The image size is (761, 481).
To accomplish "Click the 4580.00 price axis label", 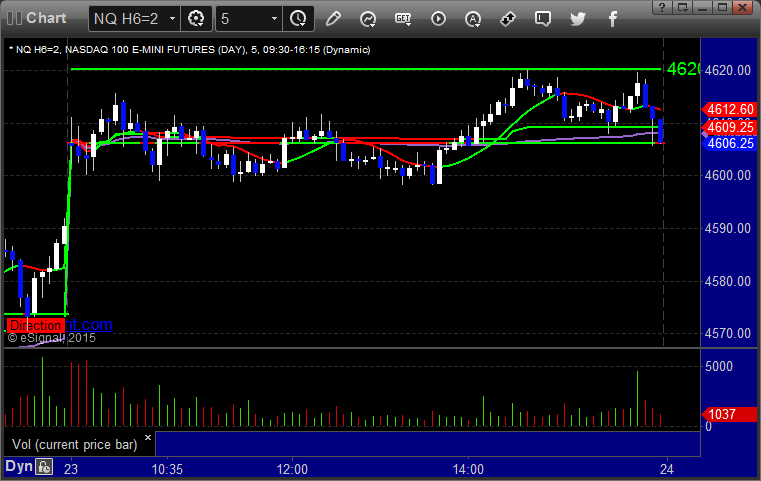I will 728,281.
